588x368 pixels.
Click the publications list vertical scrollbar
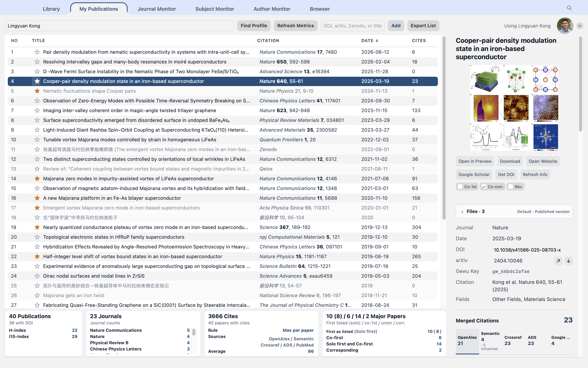click(444, 128)
